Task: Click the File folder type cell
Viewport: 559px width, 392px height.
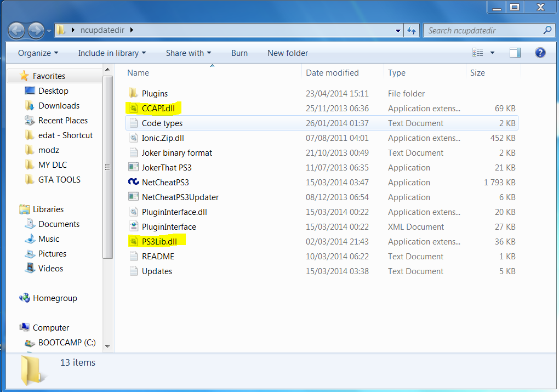Action: coord(406,93)
